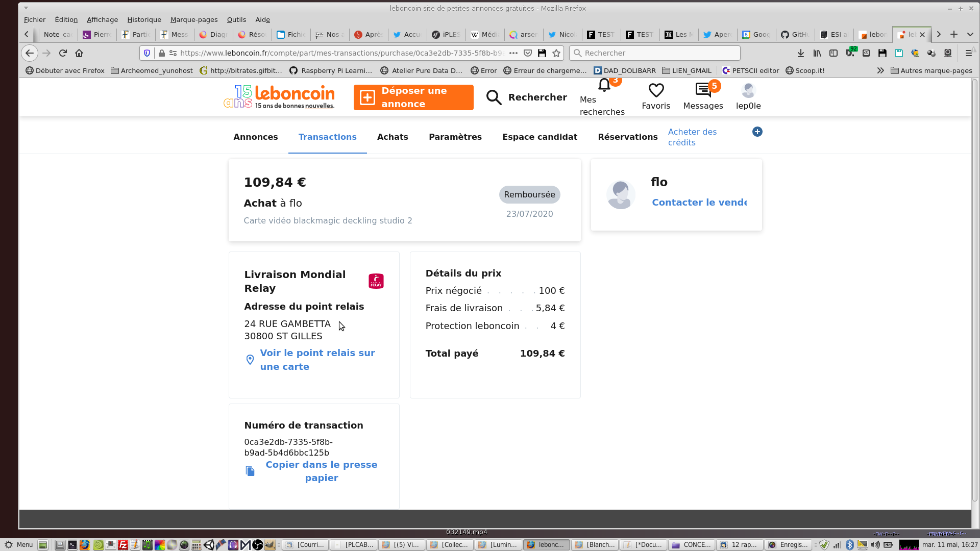This screenshot has width=980, height=551.
Task: Click the Rechercher magnifying glass icon
Action: click(494, 97)
